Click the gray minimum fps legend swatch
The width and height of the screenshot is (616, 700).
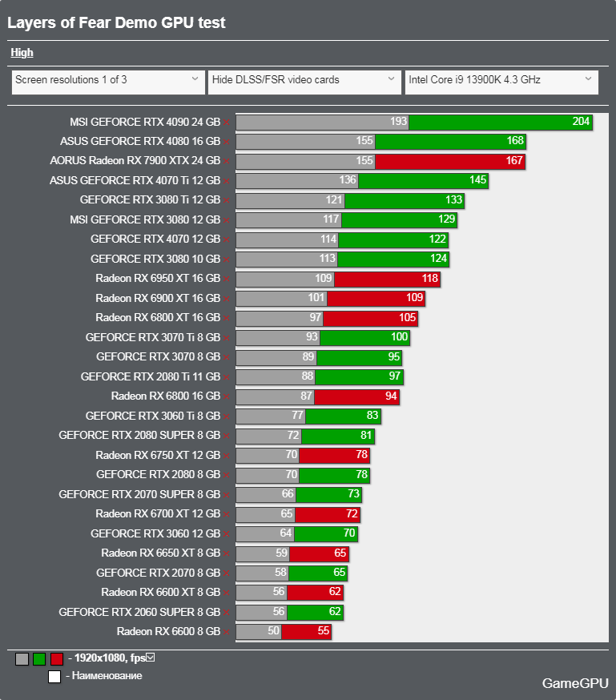point(22,659)
